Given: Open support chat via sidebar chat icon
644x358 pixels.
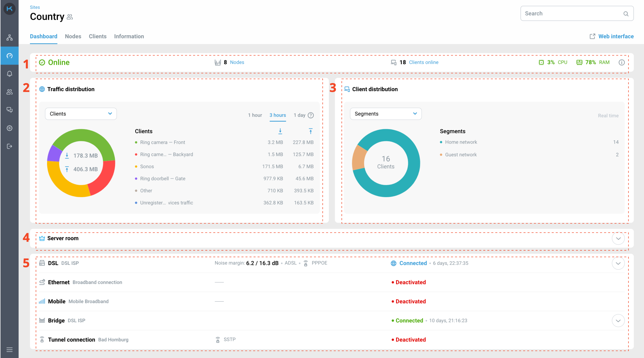Looking at the screenshot, I should (9, 110).
